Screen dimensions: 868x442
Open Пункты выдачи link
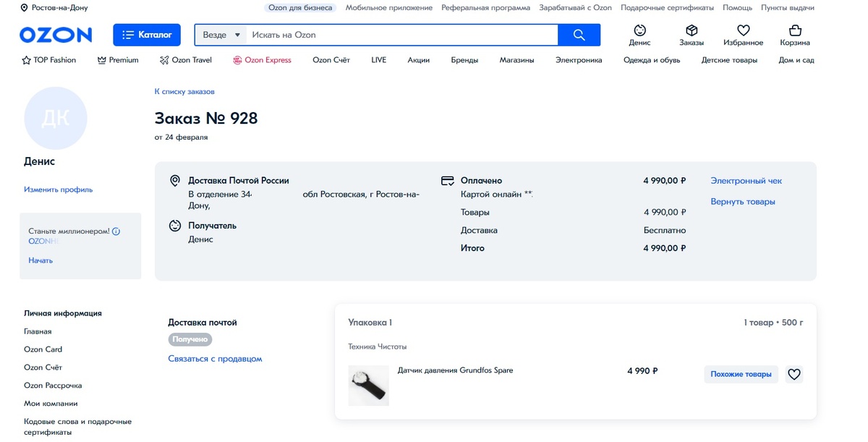click(788, 8)
